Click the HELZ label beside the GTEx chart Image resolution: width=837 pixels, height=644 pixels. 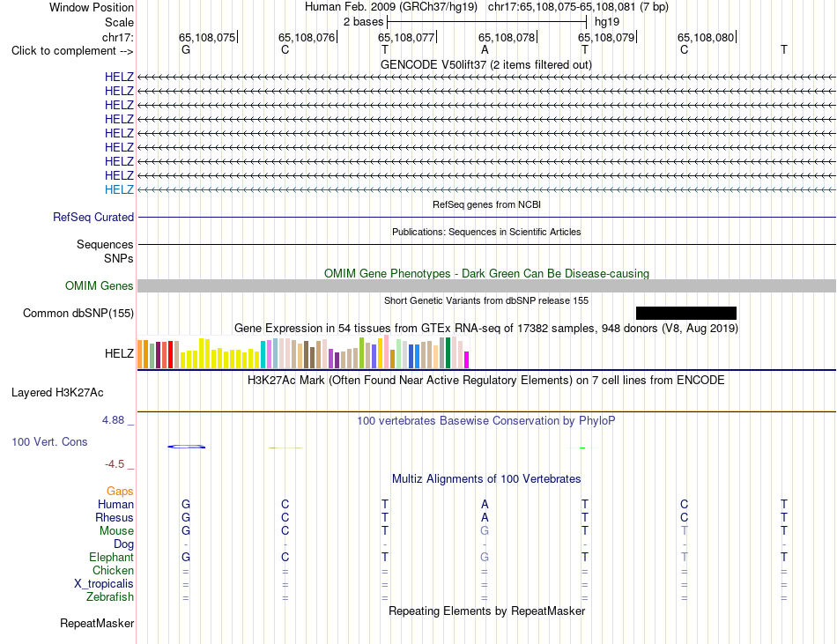tap(119, 353)
